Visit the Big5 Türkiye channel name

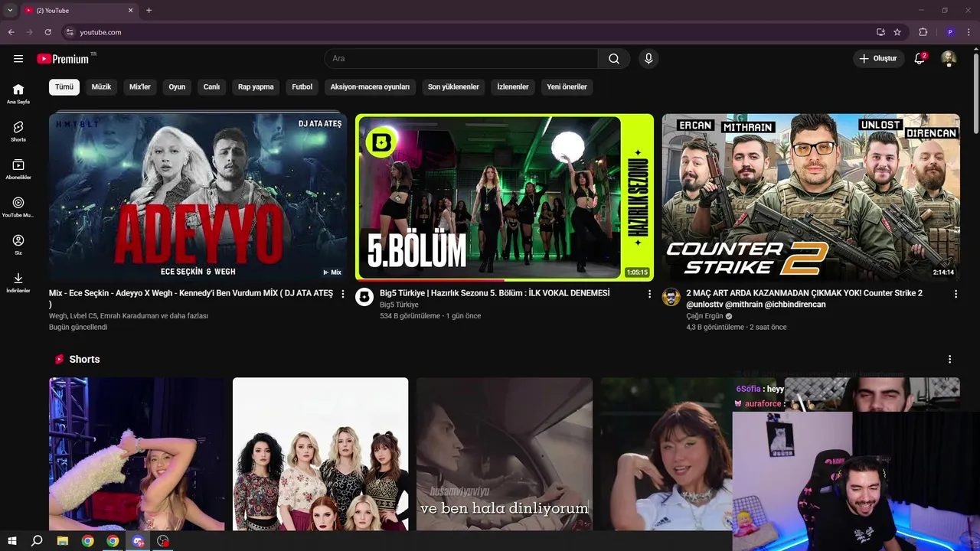(x=399, y=305)
